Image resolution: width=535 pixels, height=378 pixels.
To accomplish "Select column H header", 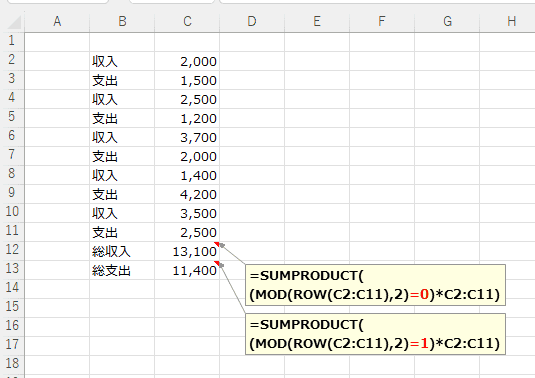I will [x=511, y=21].
